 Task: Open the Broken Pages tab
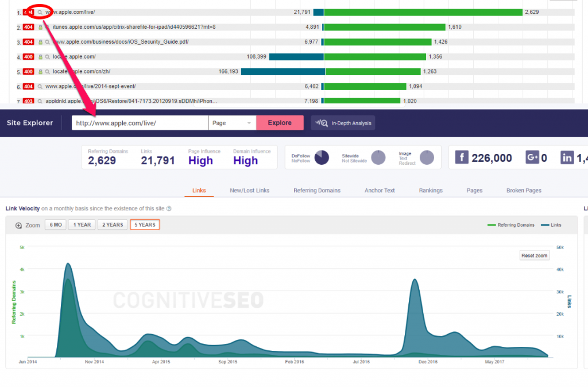pos(524,191)
